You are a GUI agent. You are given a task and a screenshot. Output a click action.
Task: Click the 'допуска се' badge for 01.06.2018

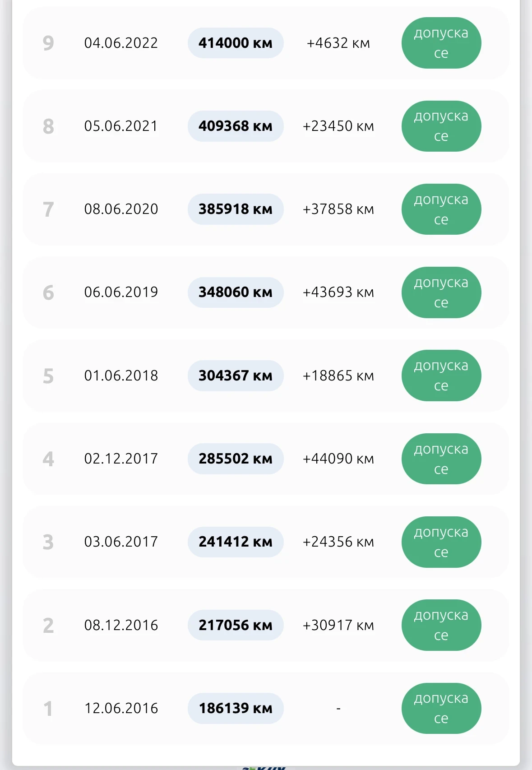(x=441, y=376)
